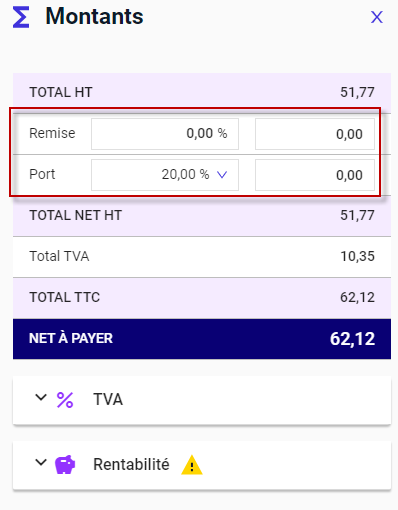The height and width of the screenshot is (510, 398).
Task: Click the Montants panel title
Action: (x=94, y=16)
